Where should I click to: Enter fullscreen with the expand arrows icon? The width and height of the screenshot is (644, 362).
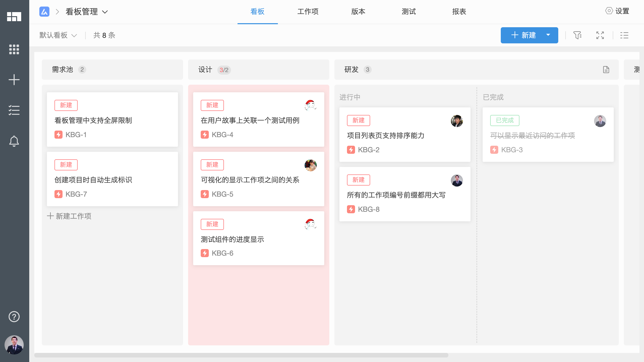point(600,35)
